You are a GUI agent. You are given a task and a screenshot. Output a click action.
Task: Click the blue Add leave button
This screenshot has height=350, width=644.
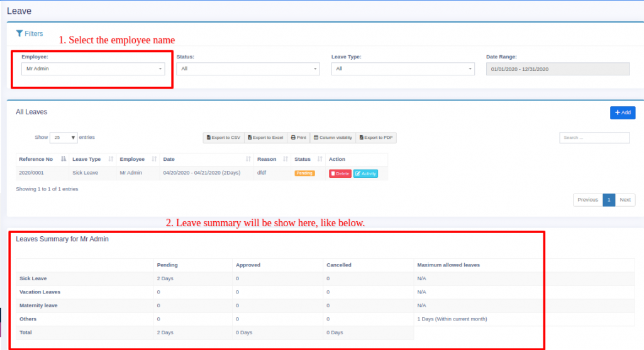[622, 112]
